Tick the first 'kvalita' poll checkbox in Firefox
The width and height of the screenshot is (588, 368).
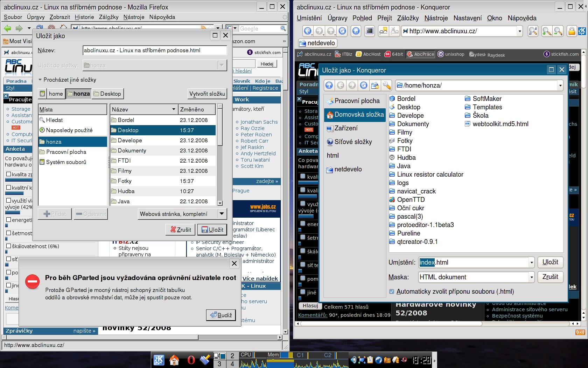click(x=8, y=174)
